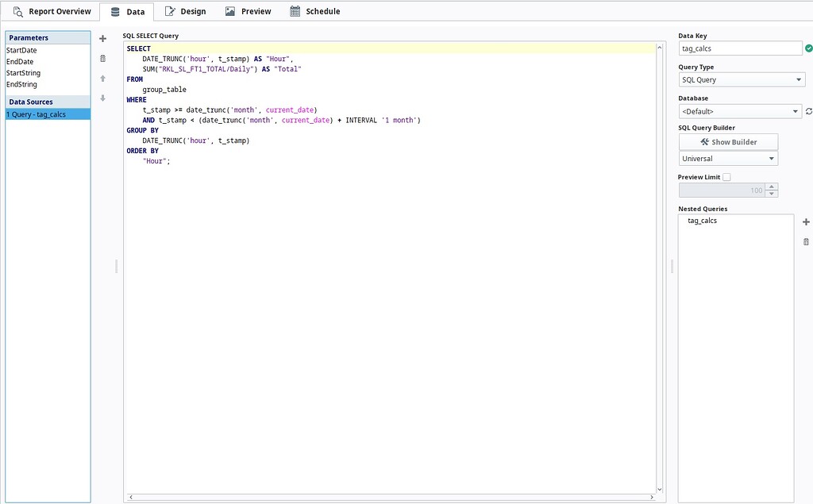Delete selected parameter using the trash icon
The width and height of the screenshot is (813, 504).
(102, 58)
